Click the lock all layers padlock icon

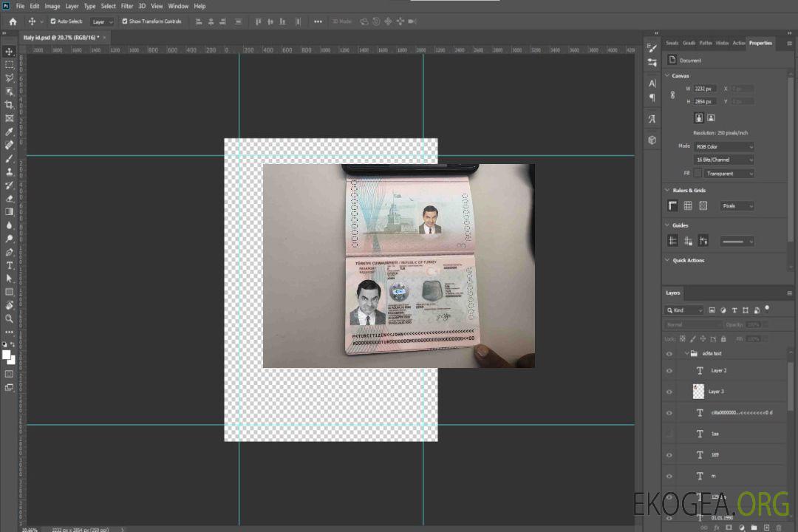point(723,338)
